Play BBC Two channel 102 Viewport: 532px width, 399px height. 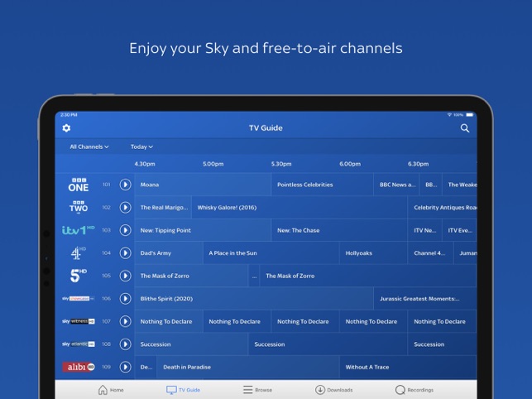click(x=125, y=208)
